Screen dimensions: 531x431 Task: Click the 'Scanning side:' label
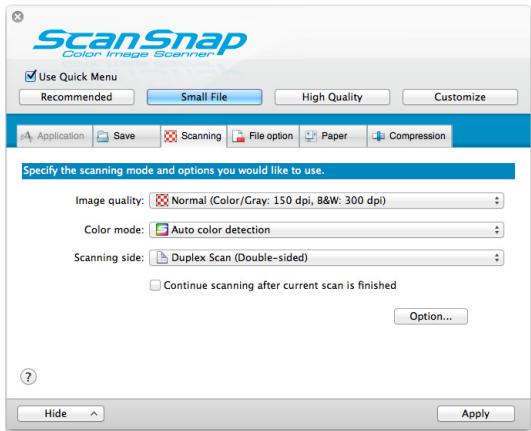pyautogui.click(x=109, y=258)
